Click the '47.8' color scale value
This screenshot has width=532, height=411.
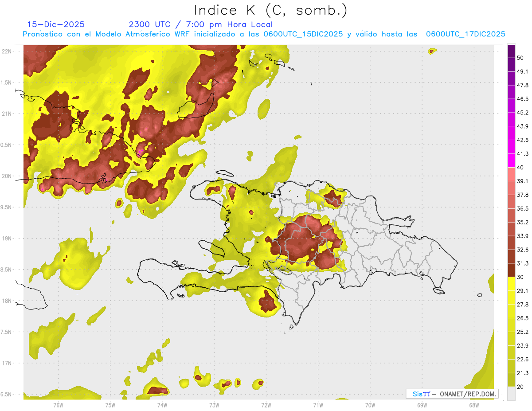click(523, 86)
